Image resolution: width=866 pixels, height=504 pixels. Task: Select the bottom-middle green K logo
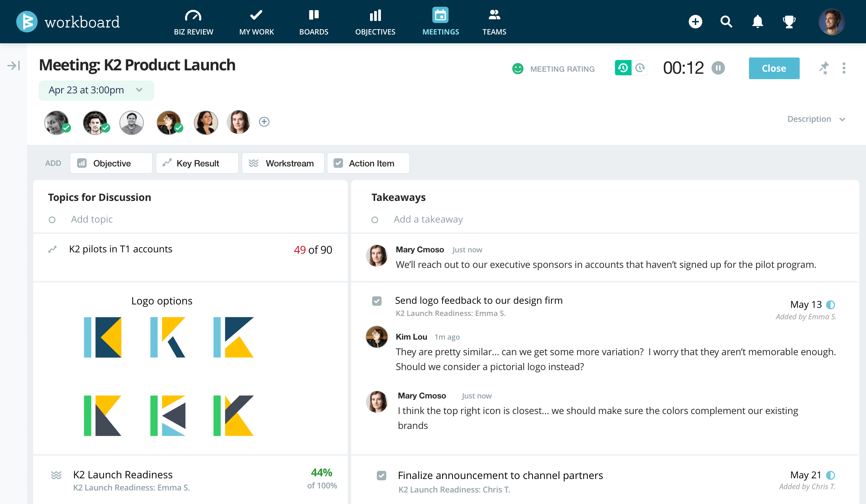(x=168, y=415)
